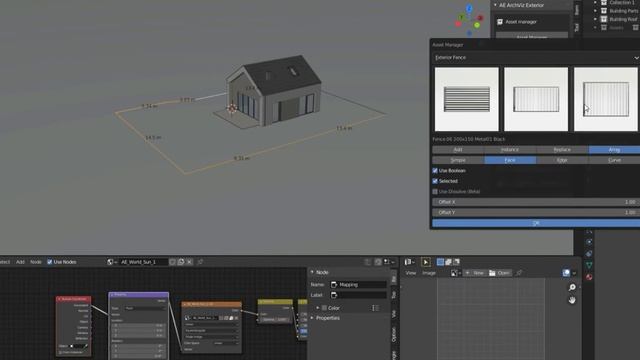Expand the Color subpanel arrow
Viewport: 640px width, 360px height.
(x=318, y=308)
